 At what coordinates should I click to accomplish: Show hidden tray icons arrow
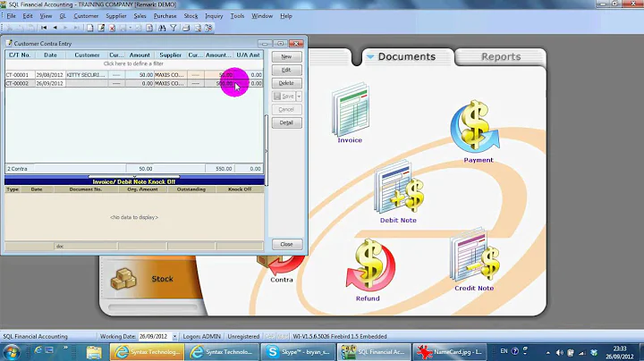coord(548,352)
